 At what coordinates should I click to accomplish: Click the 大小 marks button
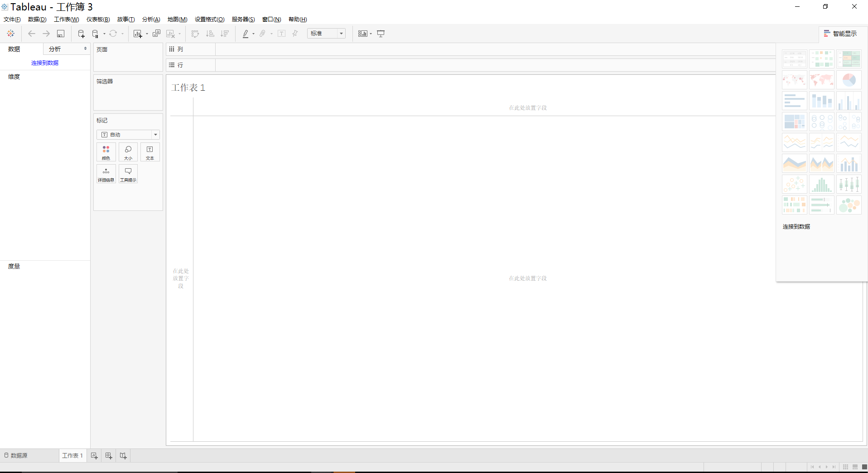tap(128, 152)
